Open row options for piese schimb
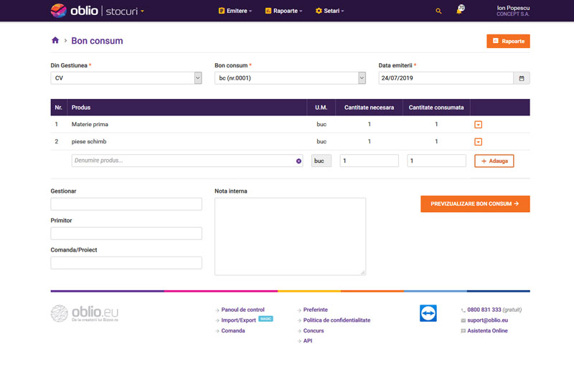Viewport: 574px width, 392px height. [478, 142]
